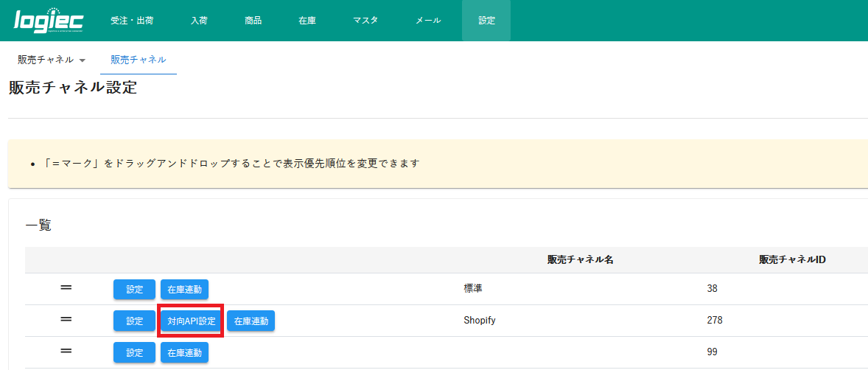
Task: Open the マスタ menu
Action: point(365,21)
